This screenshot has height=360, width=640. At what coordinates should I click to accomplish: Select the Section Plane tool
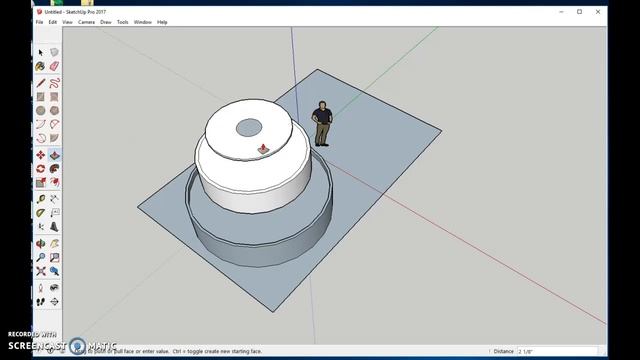click(54, 302)
